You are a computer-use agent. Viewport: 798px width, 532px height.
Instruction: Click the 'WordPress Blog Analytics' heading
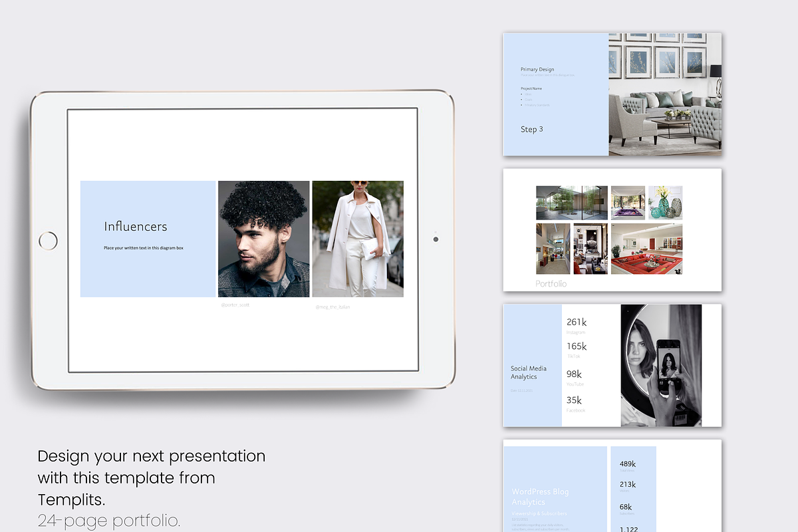[540, 497]
